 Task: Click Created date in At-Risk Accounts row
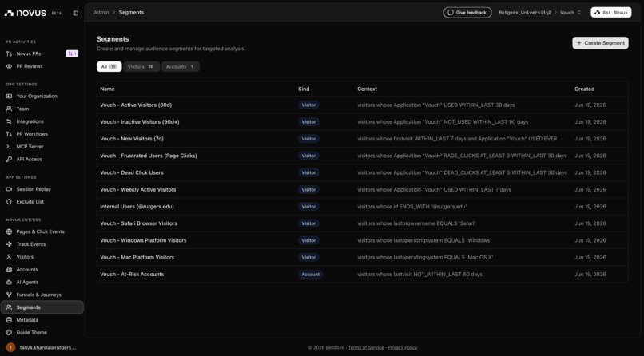[x=590, y=275]
